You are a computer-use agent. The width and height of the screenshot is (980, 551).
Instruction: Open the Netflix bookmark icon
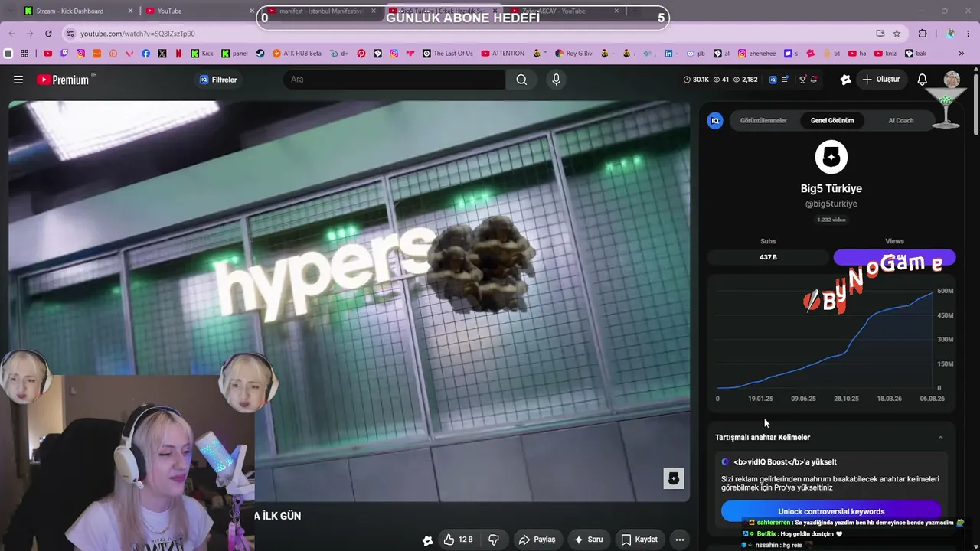[x=178, y=54]
